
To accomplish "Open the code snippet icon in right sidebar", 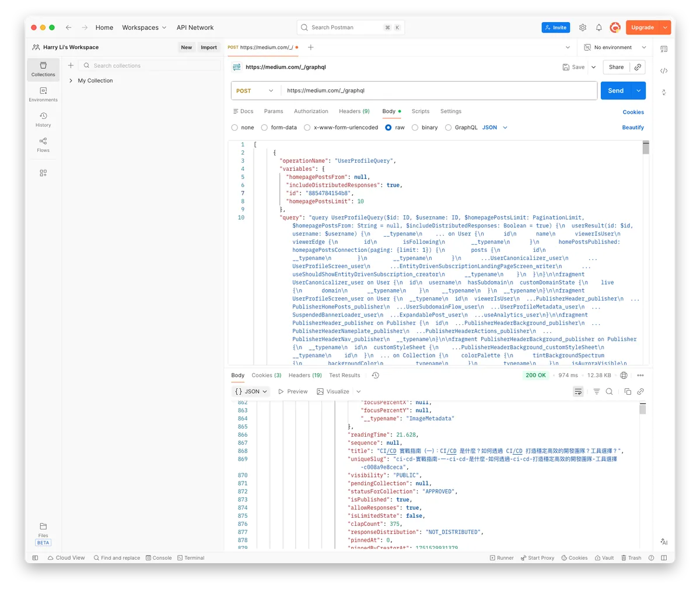I will [x=664, y=71].
